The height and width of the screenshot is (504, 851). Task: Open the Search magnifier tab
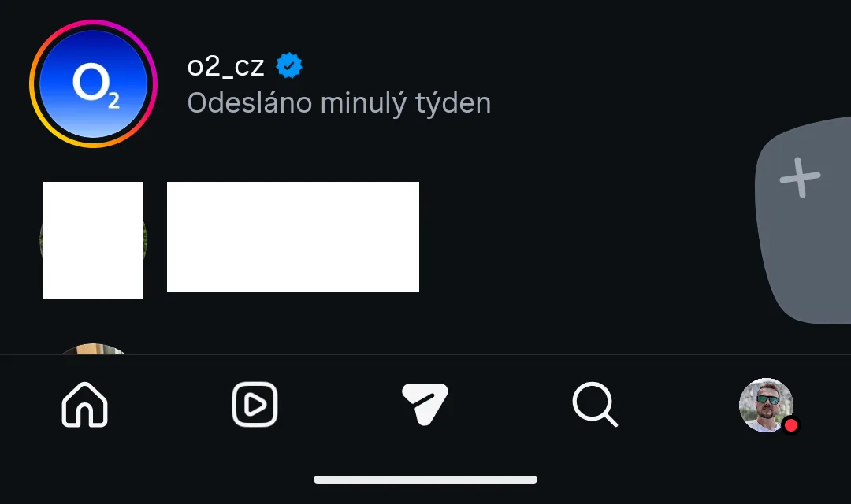(596, 405)
